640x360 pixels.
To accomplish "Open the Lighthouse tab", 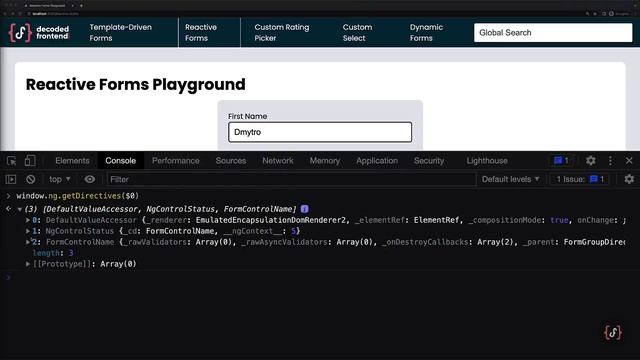I will click(487, 161).
